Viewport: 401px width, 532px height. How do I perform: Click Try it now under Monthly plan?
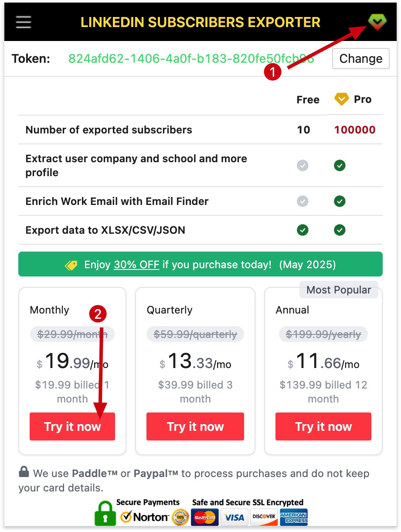tap(72, 426)
